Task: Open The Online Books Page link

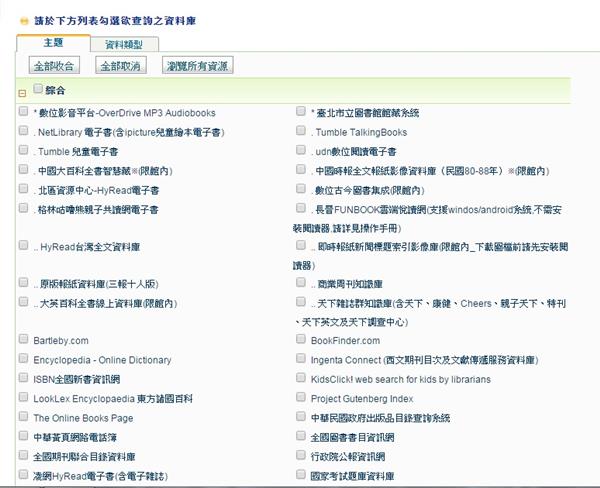Action: tap(83, 417)
